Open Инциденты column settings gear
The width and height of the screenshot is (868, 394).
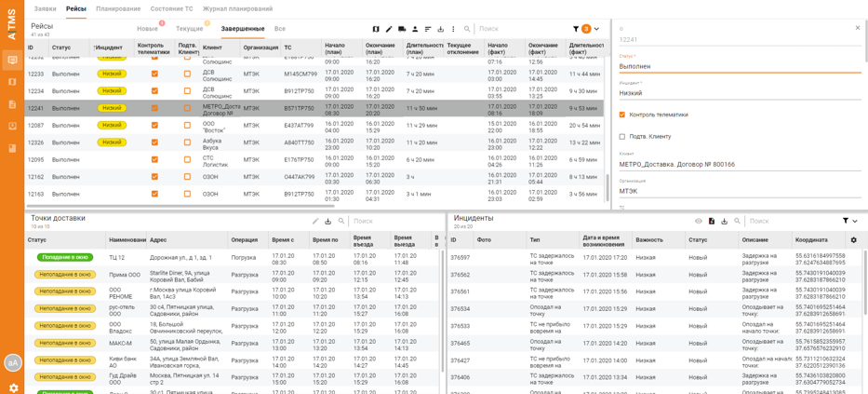click(x=853, y=239)
